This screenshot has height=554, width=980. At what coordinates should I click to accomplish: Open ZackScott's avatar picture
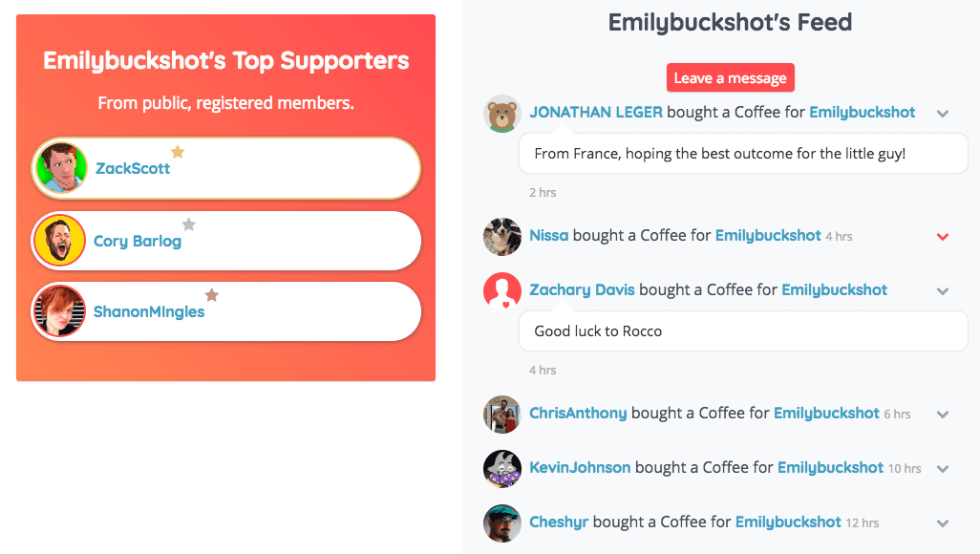(61, 168)
